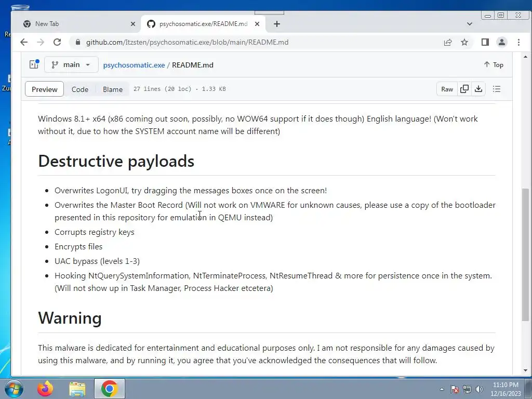Open a new browser tab with plus
This screenshot has width=532, height=399.
coord(277,24)
